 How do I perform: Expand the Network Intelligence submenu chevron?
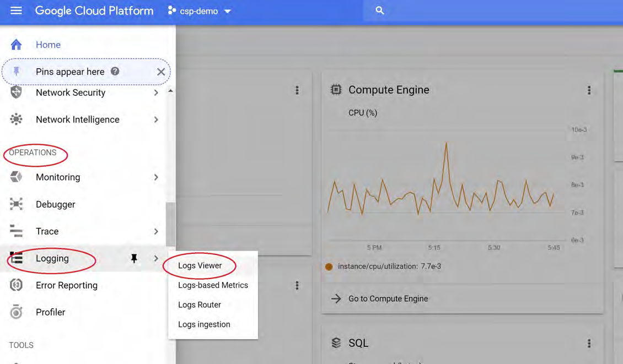(x=156, y=119)
